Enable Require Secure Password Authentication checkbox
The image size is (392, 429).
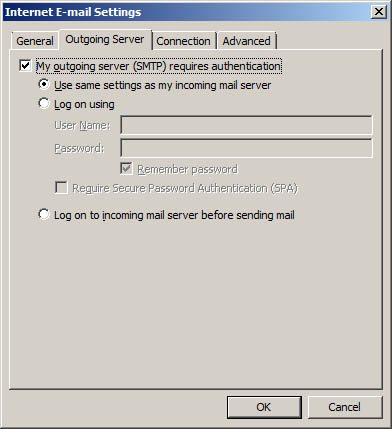pos(61,187)
